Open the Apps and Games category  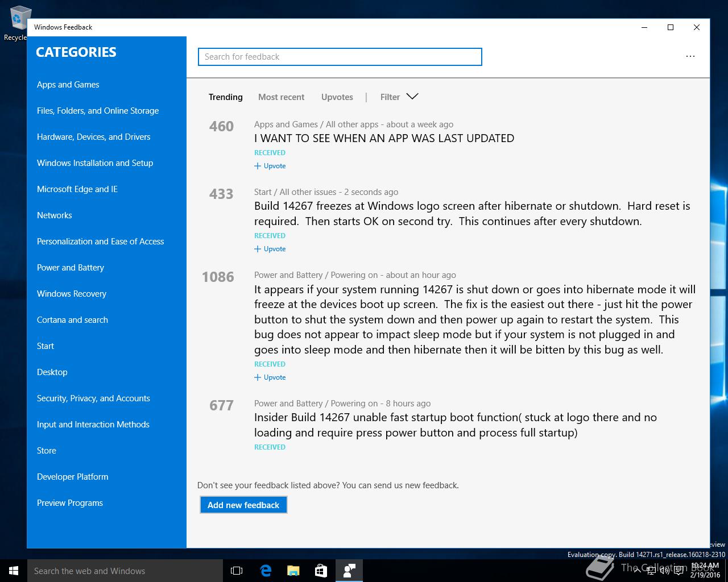pyautogui.click(x=68, y=85)
